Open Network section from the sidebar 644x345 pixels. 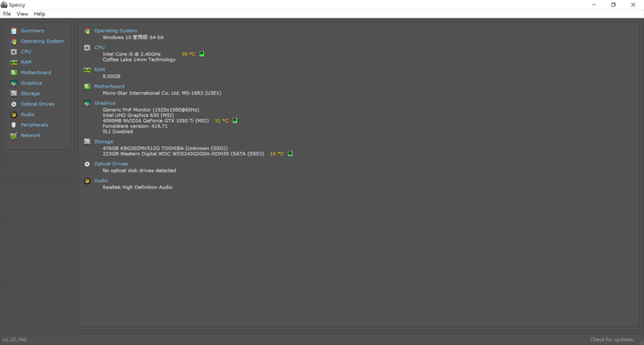(30, 135)
